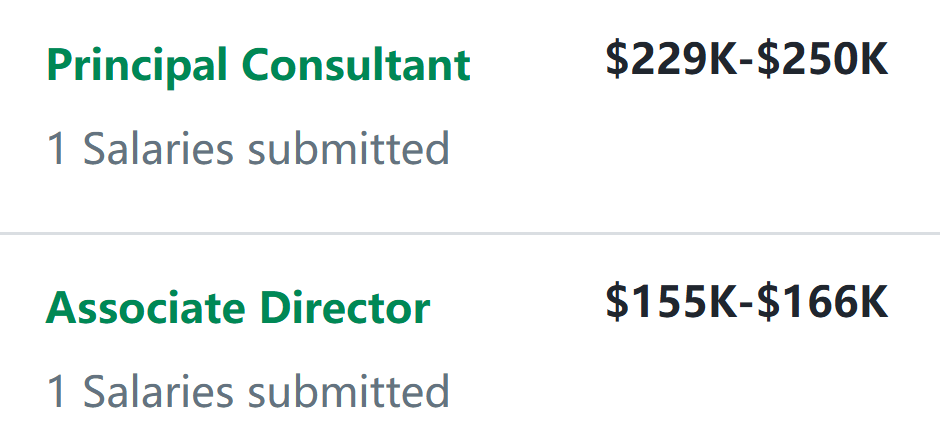
Task: Click salaries submitted under Associate Director
Action: 248,391
